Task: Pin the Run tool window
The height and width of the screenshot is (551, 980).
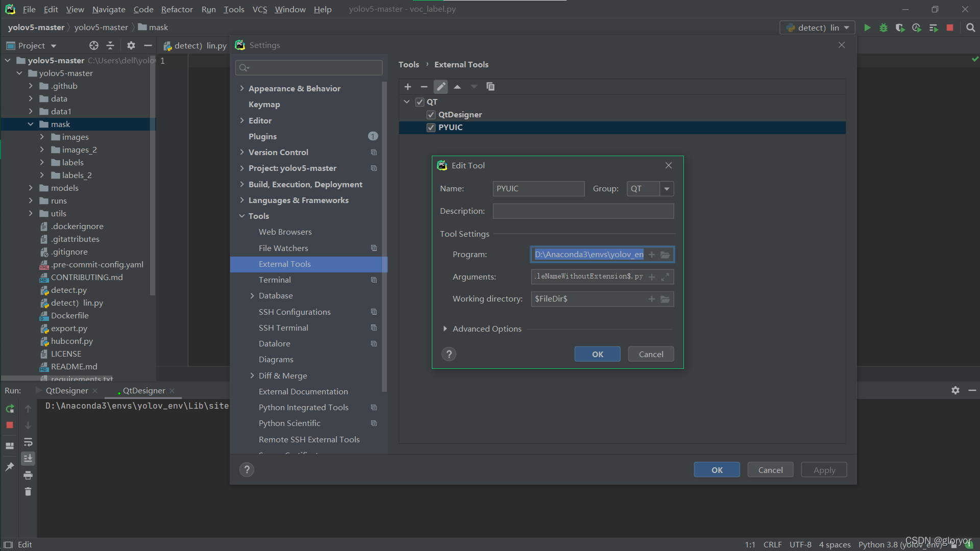Action: pos(9,466)
